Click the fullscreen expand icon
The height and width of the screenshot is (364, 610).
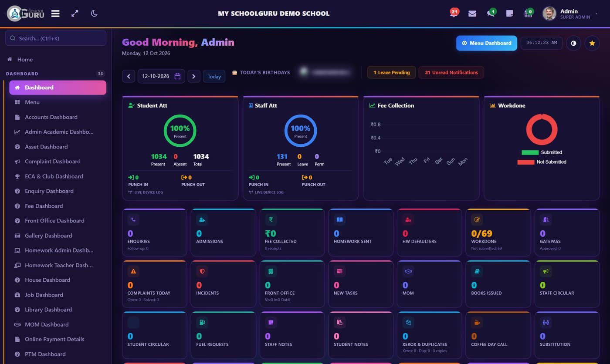(75, 13)
